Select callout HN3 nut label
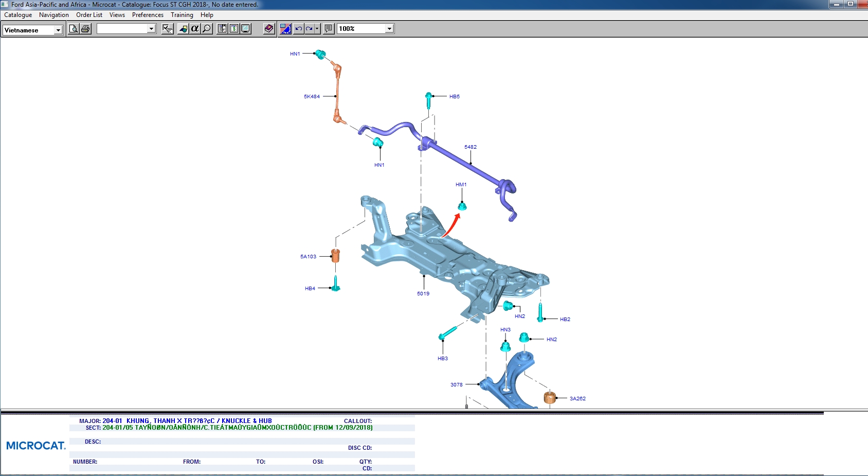The image size is (868, 476). pyautogui.click(x=505, y=329)
